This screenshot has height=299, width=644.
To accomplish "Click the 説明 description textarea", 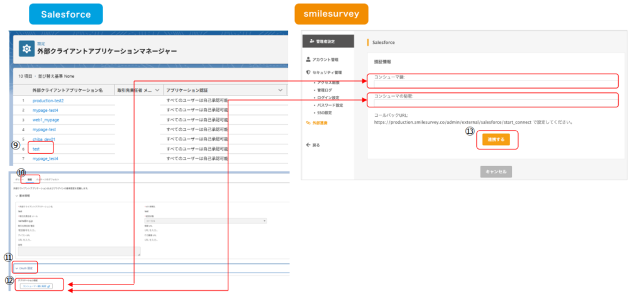I will pyautogui.click(x=79, y=251).
